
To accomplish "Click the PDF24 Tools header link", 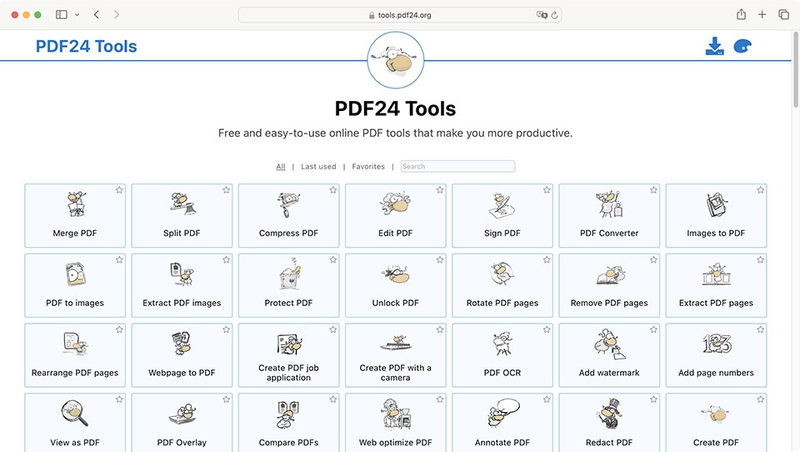I will pyautogui.click(x=86, y=46).
